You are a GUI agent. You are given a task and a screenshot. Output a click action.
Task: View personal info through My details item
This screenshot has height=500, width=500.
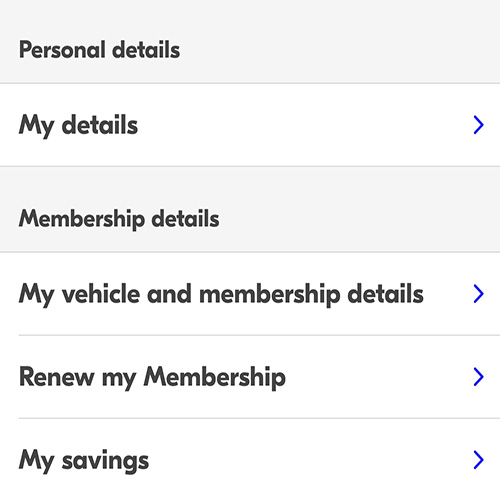(x=250, y=125)
